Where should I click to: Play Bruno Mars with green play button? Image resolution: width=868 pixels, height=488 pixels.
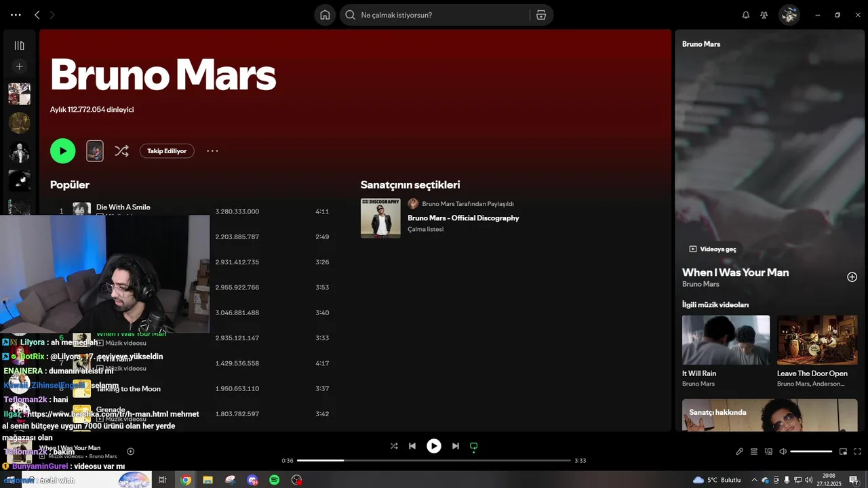tap(62, 150)
